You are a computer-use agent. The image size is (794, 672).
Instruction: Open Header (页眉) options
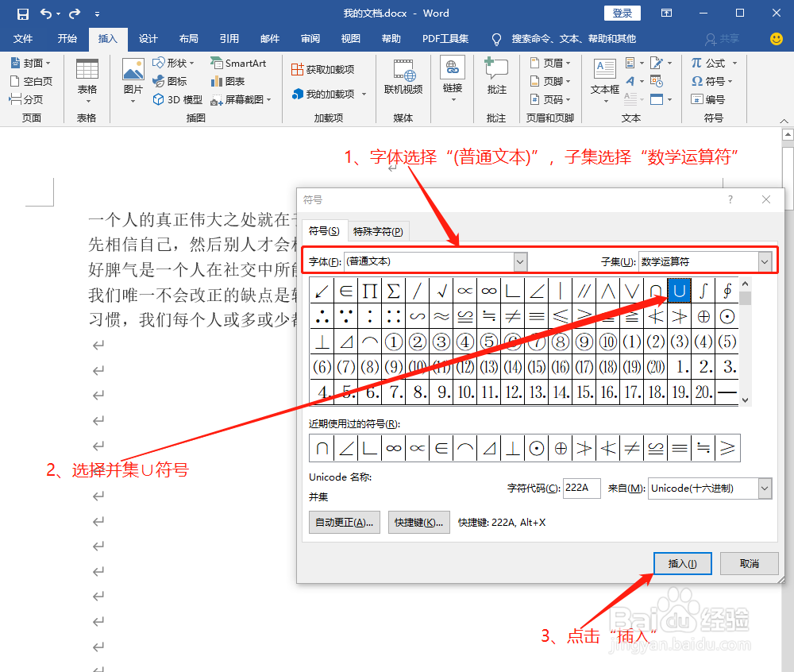coord(550,63)
